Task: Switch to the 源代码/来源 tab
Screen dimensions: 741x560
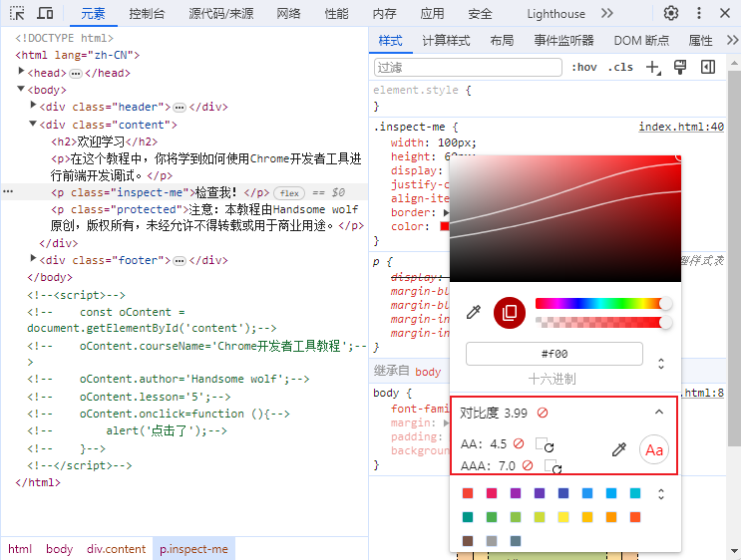Action: (221, 14)
